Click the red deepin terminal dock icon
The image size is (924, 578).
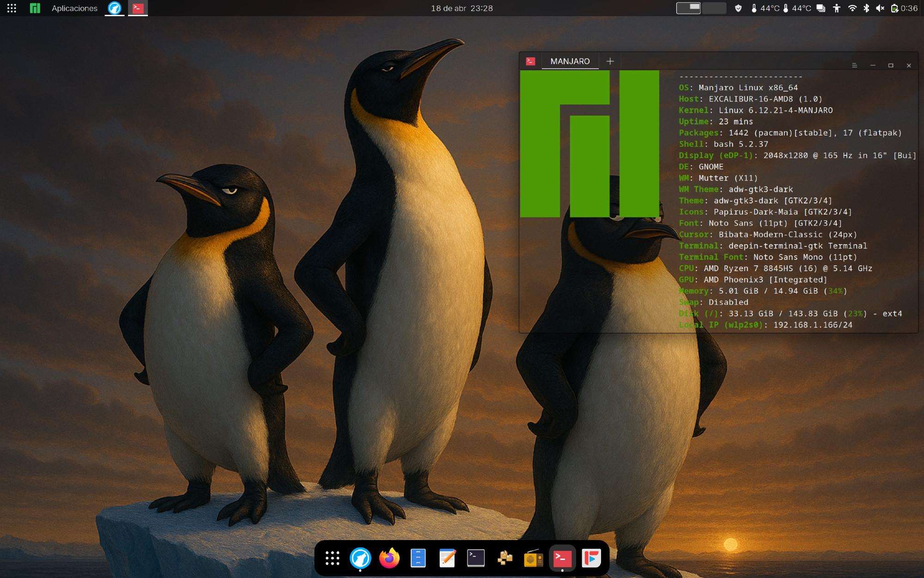[x=562, y=558]
